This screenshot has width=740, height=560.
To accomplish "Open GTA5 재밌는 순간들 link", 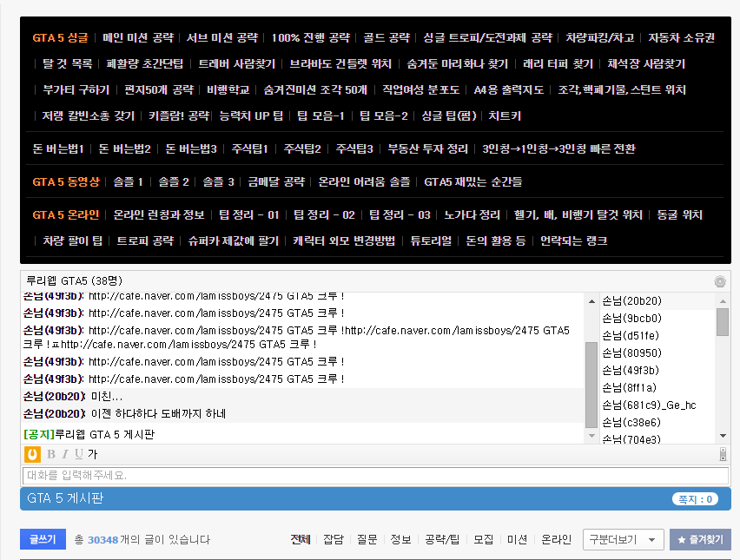I will tap(472, 182).
